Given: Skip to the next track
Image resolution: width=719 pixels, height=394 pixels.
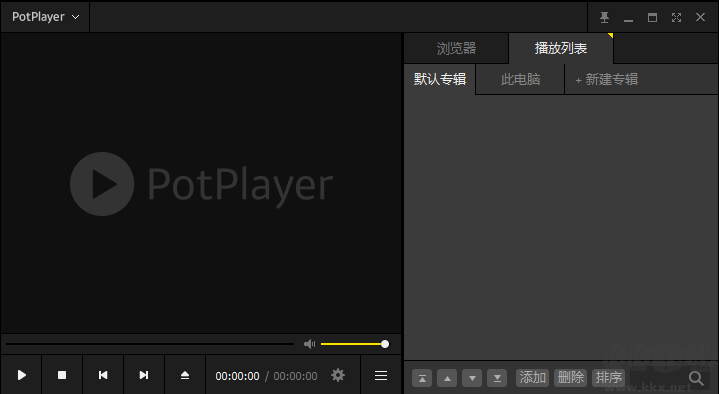Looking at the screenshot, I should pos(144,375).
